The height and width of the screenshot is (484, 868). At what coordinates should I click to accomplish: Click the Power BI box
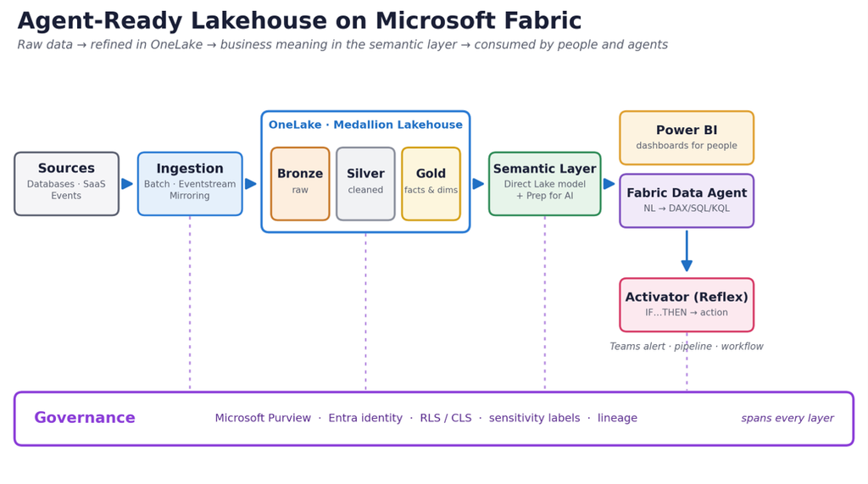click(x=687, y=138)
